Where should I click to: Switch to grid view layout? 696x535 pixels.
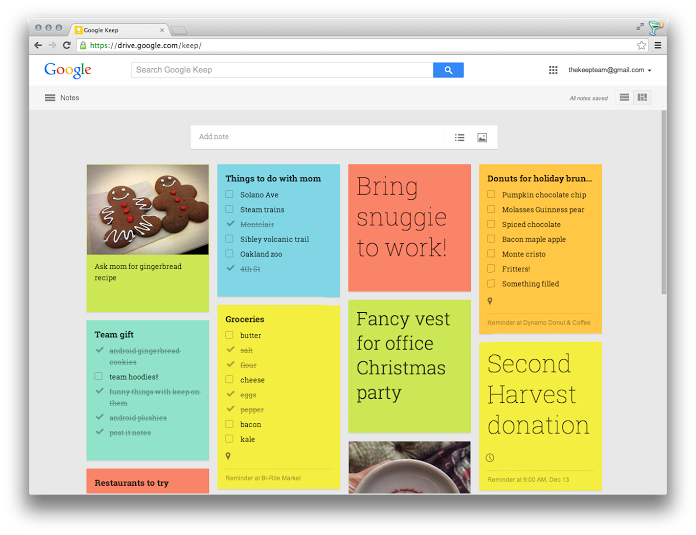click(x=643, y=98)
